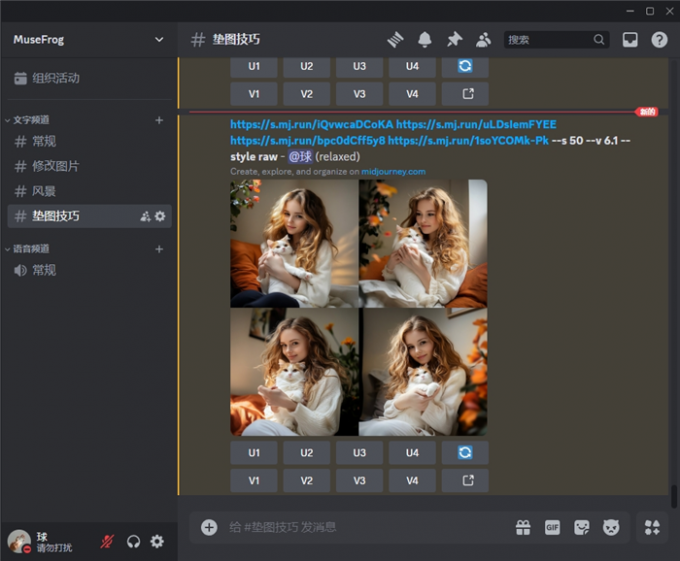The width and height of the screenshot is (680, 561).
Task: Toggle the member list icon
Action: pos(483,40)
